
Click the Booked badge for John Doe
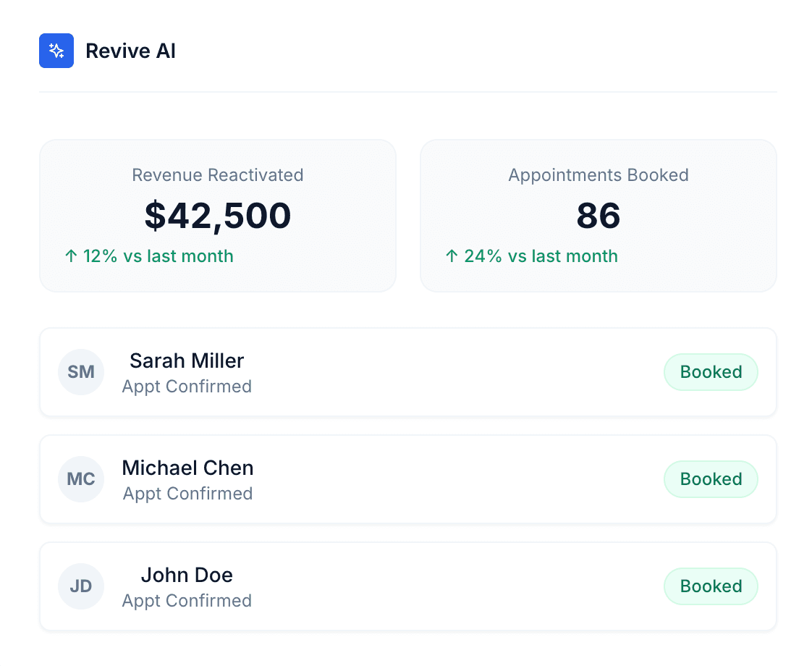click(x=711, y=586)
